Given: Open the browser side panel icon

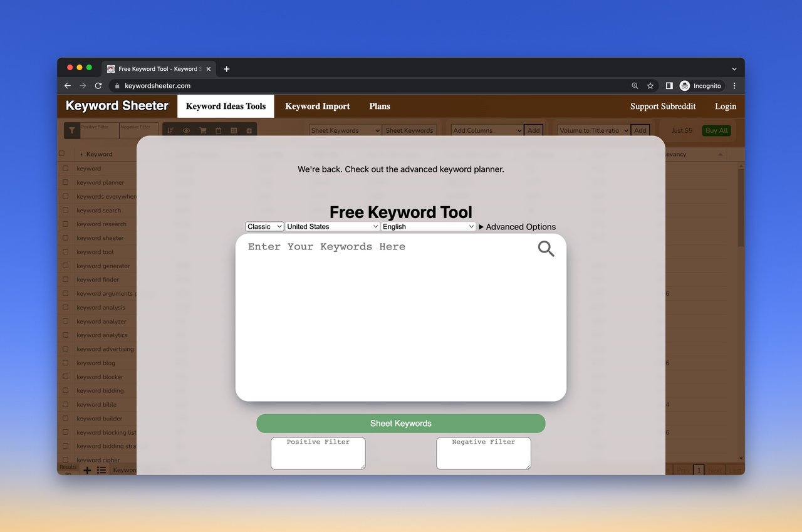Looking at the screenshot, I should (x=669, y=86).
